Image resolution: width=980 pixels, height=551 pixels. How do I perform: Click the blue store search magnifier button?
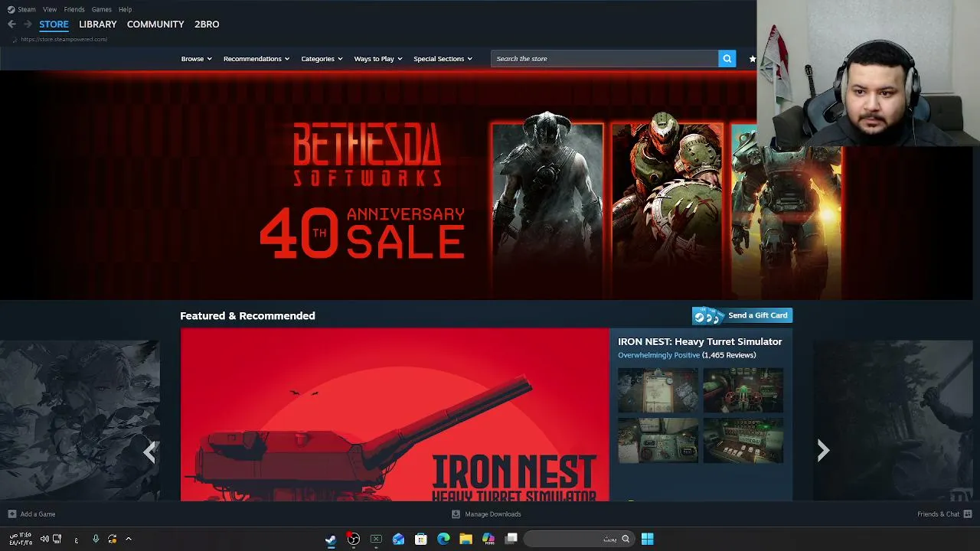[x=727, y=59]
